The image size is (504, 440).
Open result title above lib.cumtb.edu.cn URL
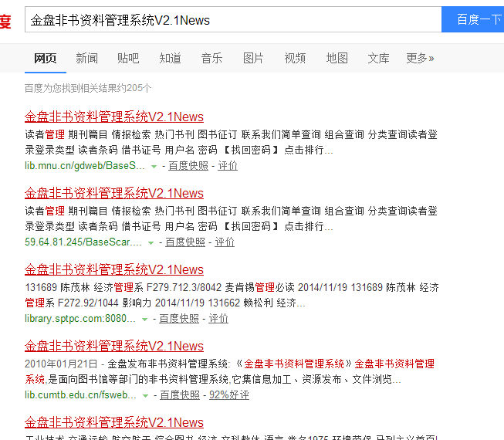click(114, 346)
